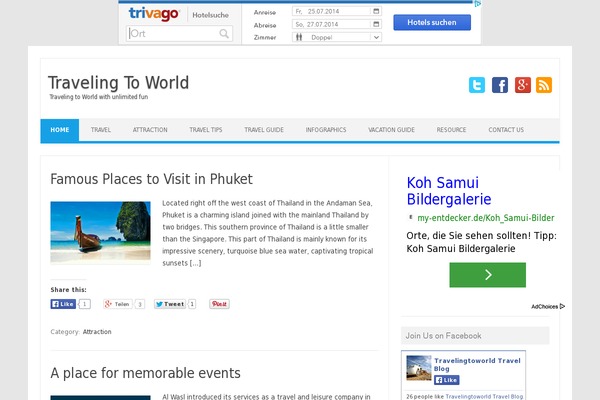Open A place for memorable events article

point(145,373)
